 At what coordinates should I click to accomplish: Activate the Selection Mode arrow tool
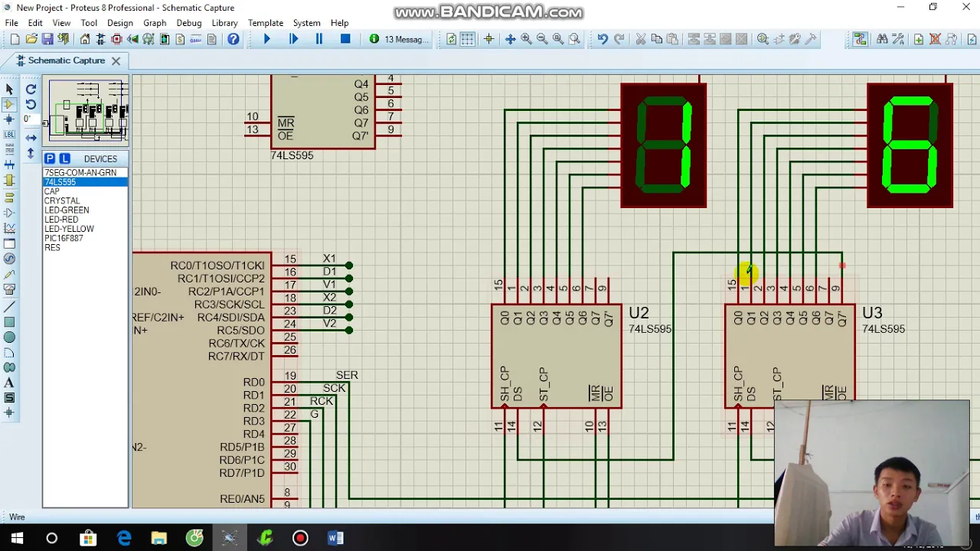(9, 90)
